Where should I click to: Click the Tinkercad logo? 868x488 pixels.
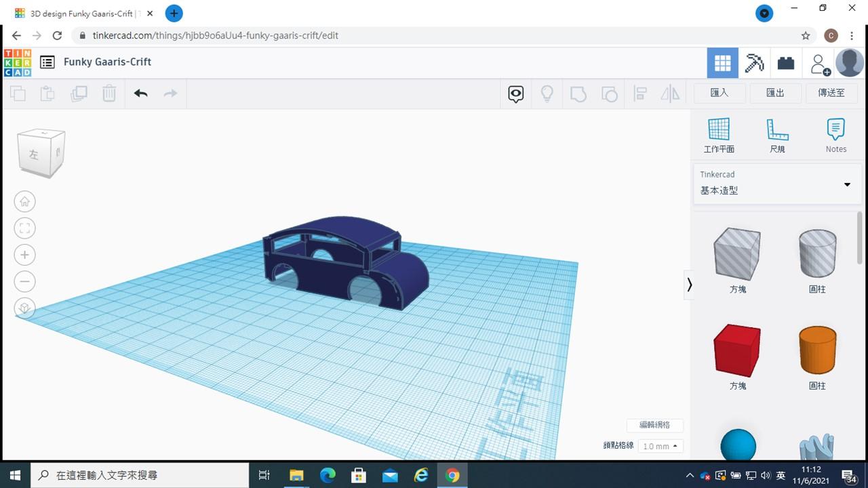click(17, 62)
